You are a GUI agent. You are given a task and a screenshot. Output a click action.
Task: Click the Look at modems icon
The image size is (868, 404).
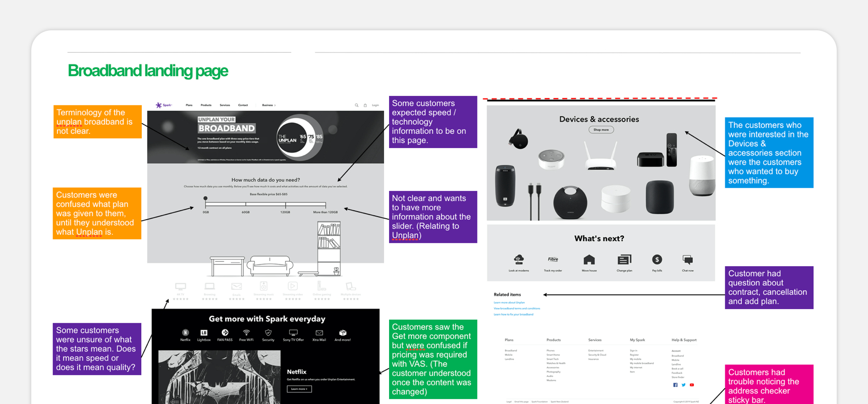[519, 260]
